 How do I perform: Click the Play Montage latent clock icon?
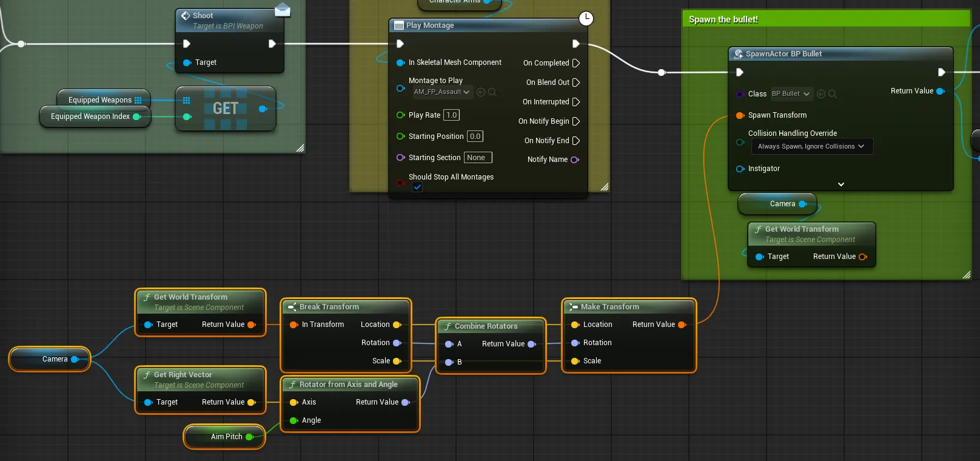pyautogui.click(x=586, y=19)
